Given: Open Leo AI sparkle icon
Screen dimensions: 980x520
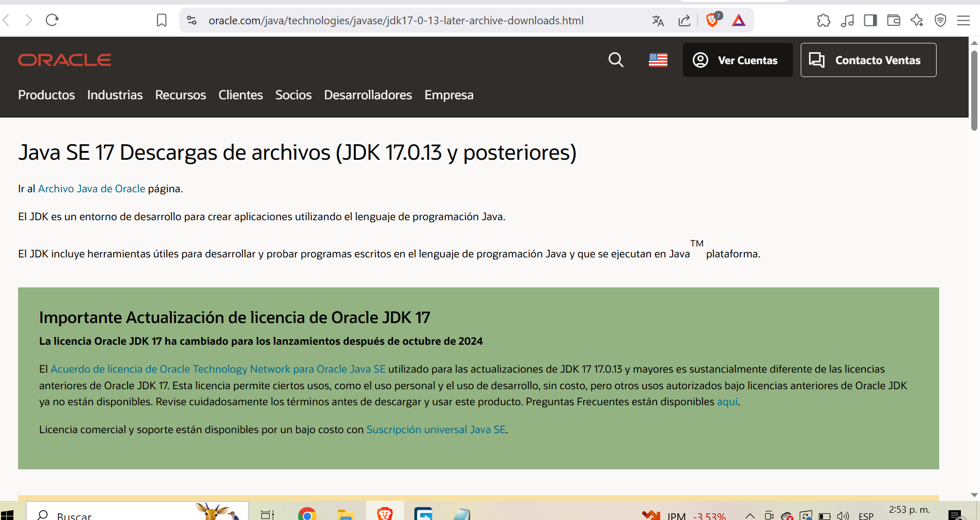Looking at the screenshot, I should pos(917,21).
